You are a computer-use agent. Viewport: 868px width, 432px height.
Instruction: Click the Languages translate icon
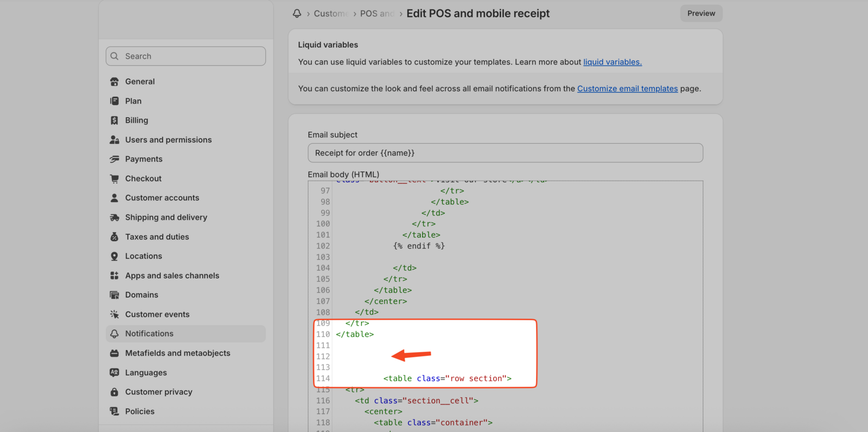coord(114,372)
